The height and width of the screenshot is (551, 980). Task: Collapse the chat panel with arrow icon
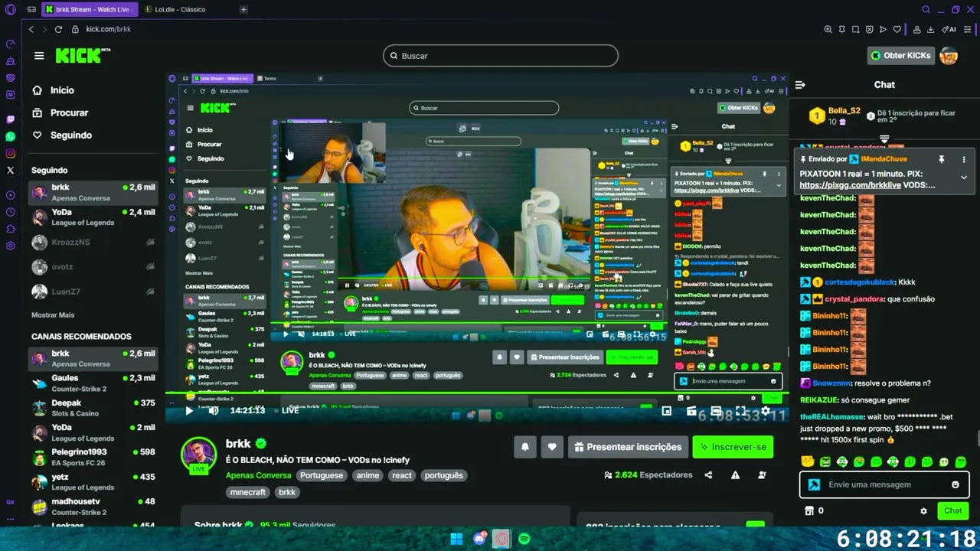pos(799,85)
